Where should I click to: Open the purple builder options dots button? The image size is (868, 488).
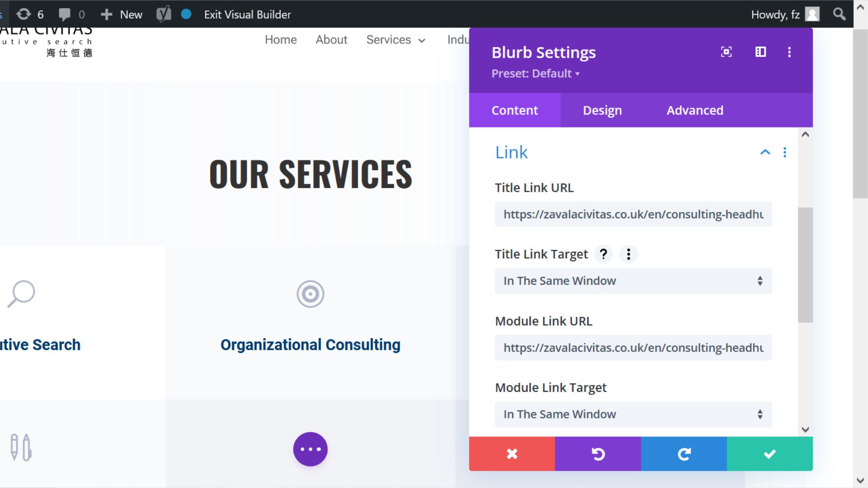coord(310,449)
